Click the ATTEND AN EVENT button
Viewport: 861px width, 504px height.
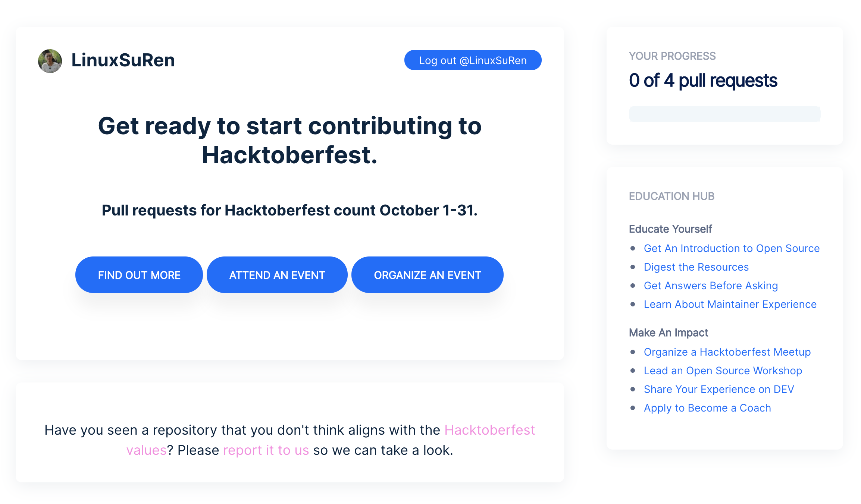(277, 275)
